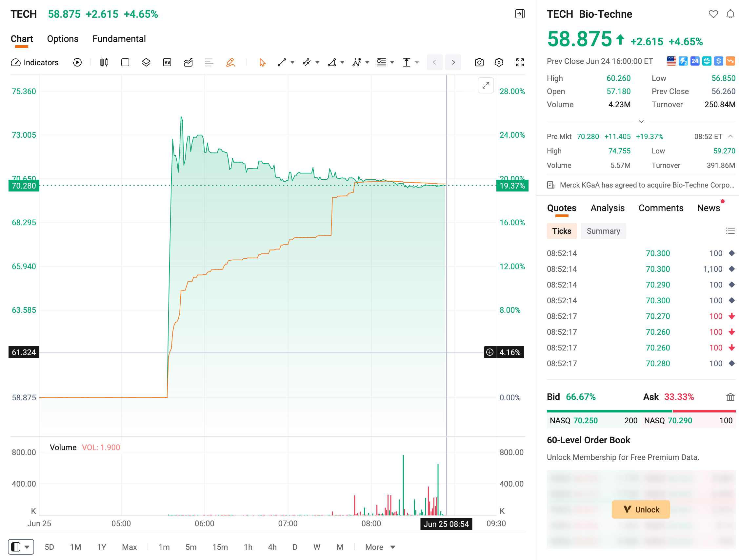Show the Ticks view
Viewport: 739px width, 560px height.
[562, 231]
